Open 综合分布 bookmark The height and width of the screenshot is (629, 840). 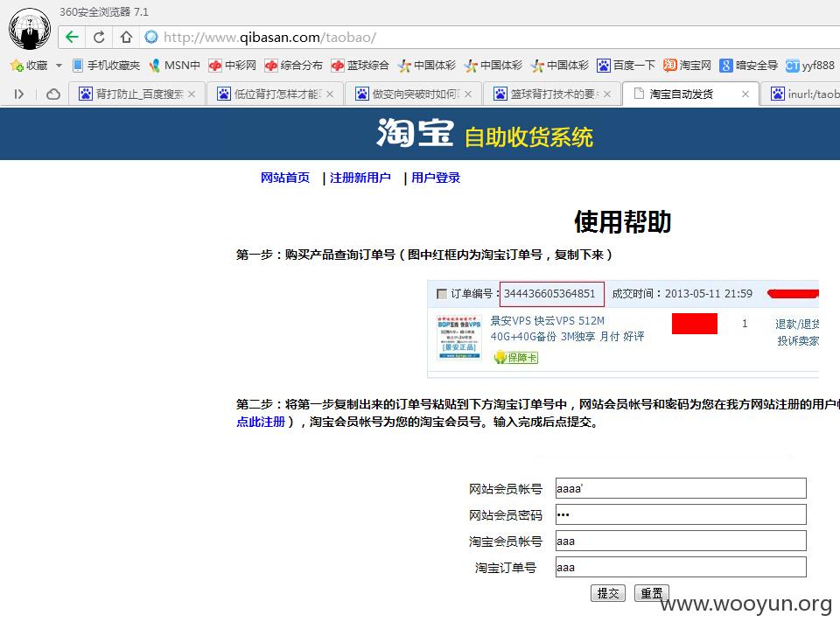tap(294, 66)
